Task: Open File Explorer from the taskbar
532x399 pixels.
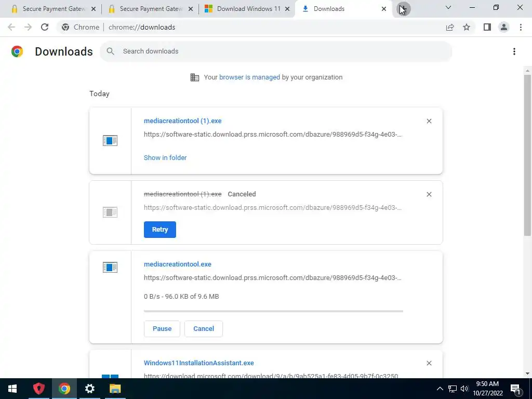Action: (115, 389)
